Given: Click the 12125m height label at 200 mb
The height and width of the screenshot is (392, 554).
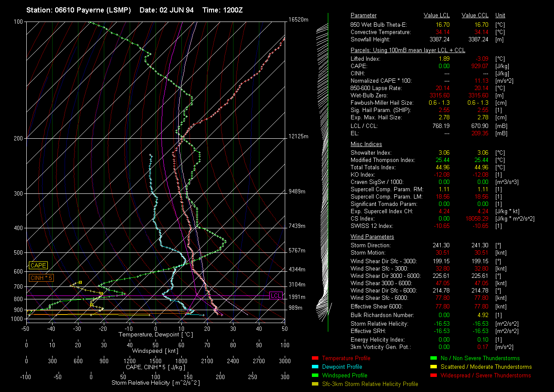Looking at the screenshot, I should pos(299,137).
